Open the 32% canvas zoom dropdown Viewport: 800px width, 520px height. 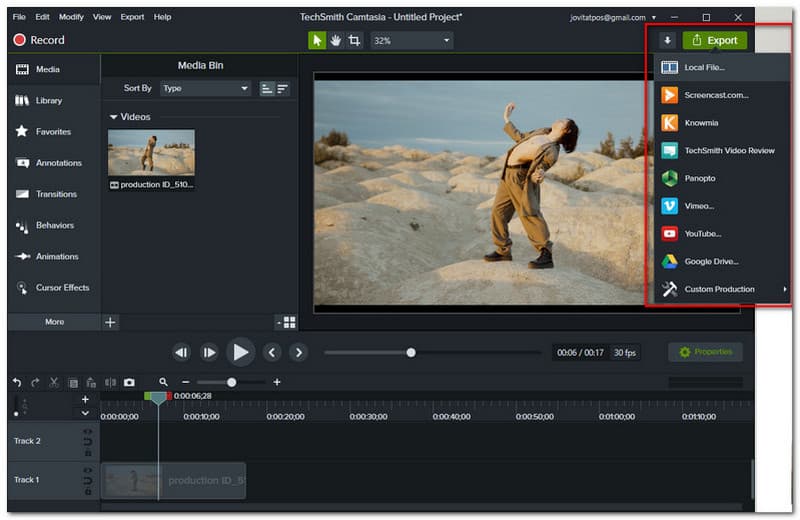411,41
